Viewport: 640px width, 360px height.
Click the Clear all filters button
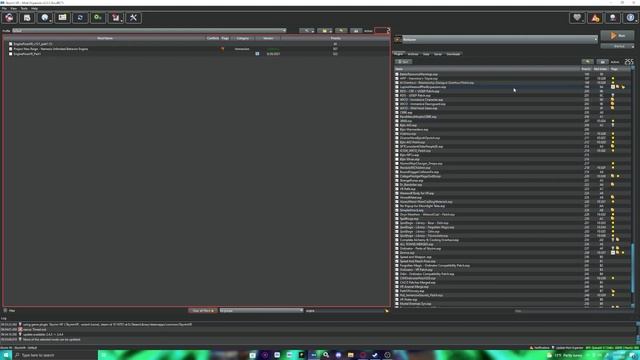203,311
